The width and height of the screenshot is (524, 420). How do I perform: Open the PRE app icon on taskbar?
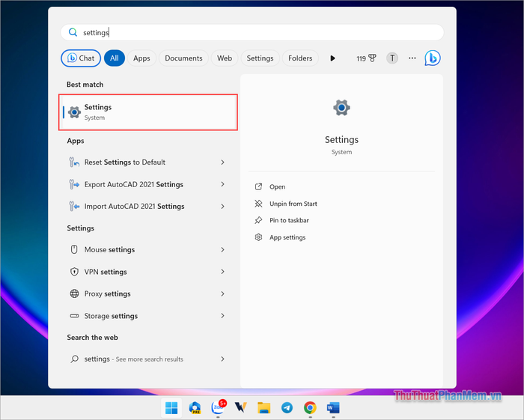point(195,407)
